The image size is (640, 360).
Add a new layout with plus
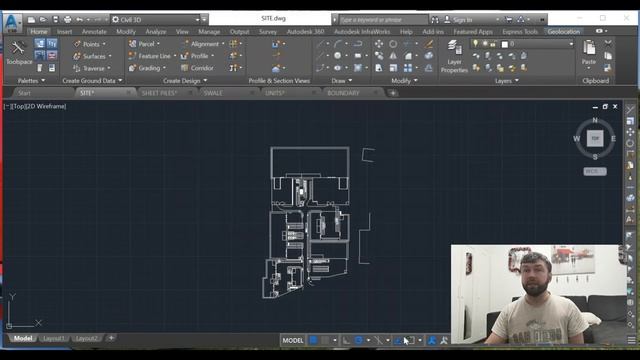(x=111, y=338)
